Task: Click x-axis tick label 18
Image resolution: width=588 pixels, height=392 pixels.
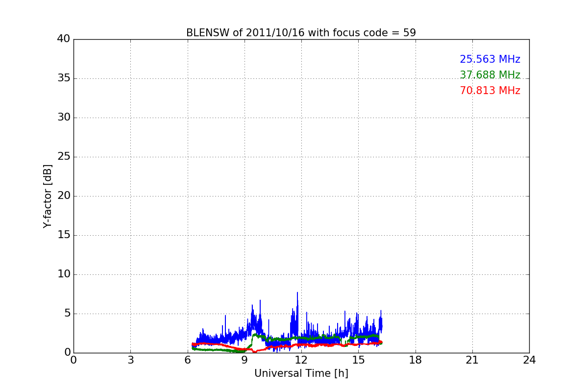Action: pos(416,360)
